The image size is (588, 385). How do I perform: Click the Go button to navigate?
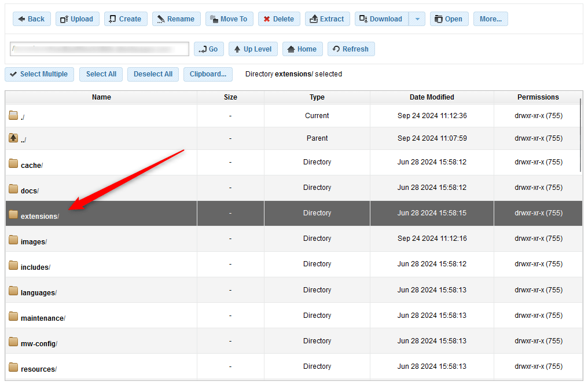click(x=209, y=49)
